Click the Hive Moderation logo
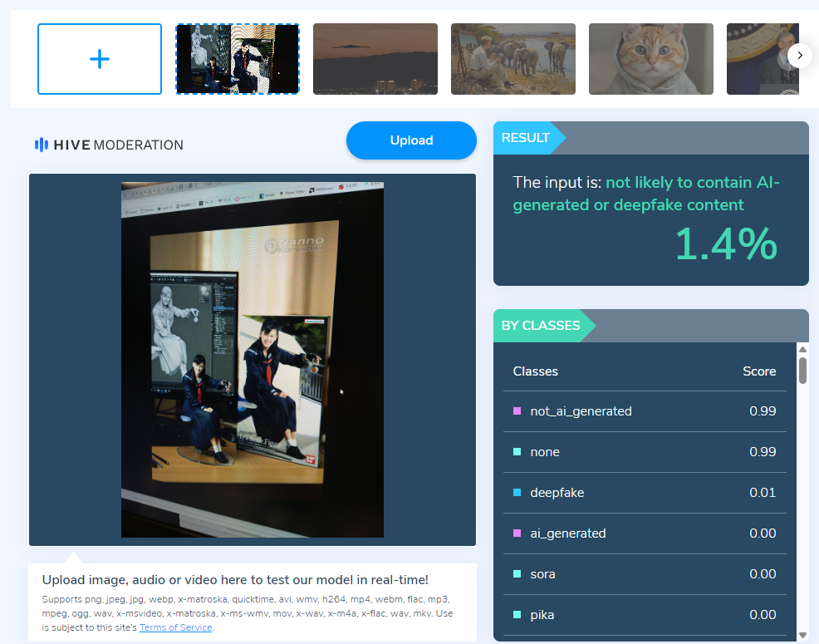Screen dimensions: 819x644 point(109,145)
